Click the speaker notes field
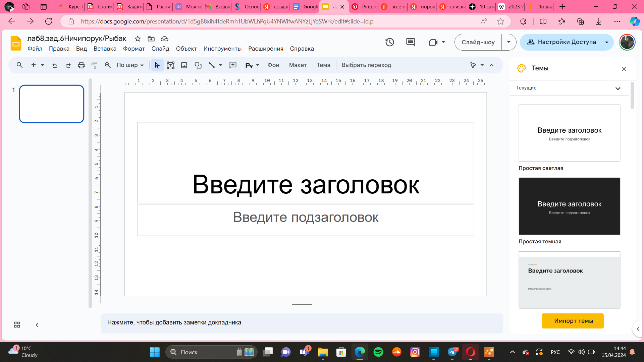 [302, 323]
